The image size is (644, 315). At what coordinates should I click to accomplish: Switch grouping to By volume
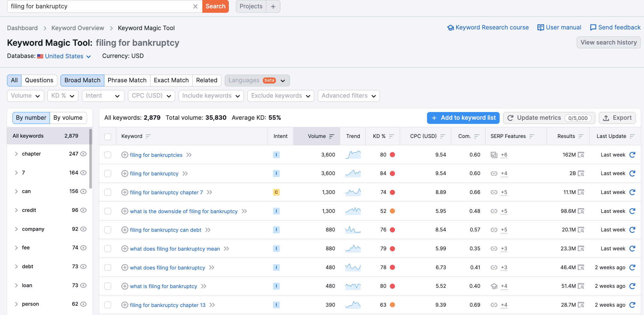pos(68,118)
